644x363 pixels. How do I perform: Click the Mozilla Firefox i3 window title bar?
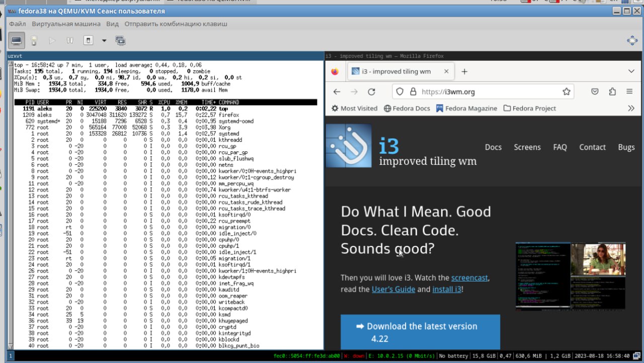[484, 56]
